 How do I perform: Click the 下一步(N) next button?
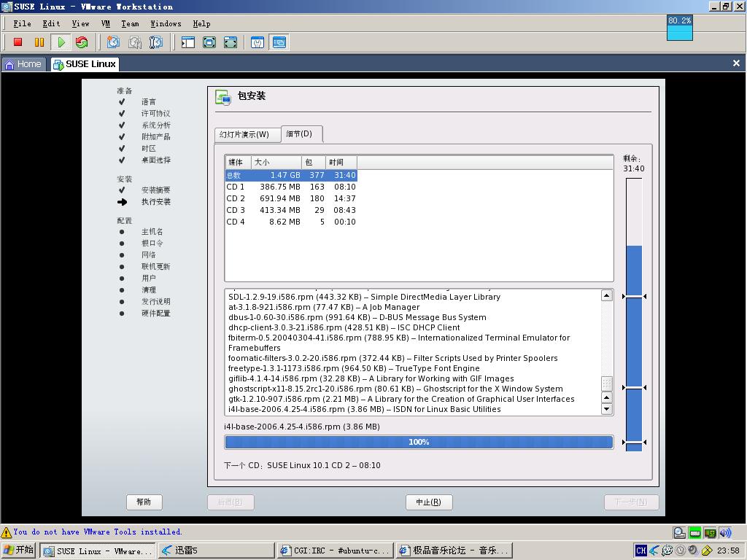coord(631,502)
